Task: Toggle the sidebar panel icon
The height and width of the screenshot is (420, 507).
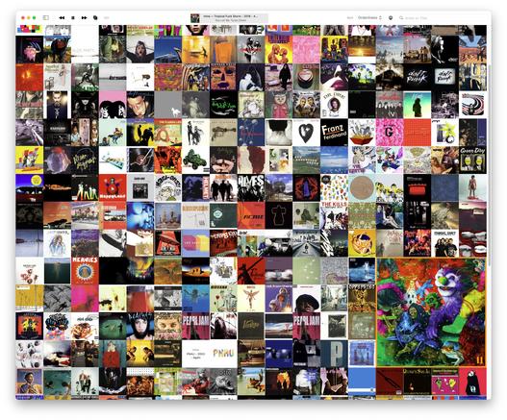Action: 46,17
